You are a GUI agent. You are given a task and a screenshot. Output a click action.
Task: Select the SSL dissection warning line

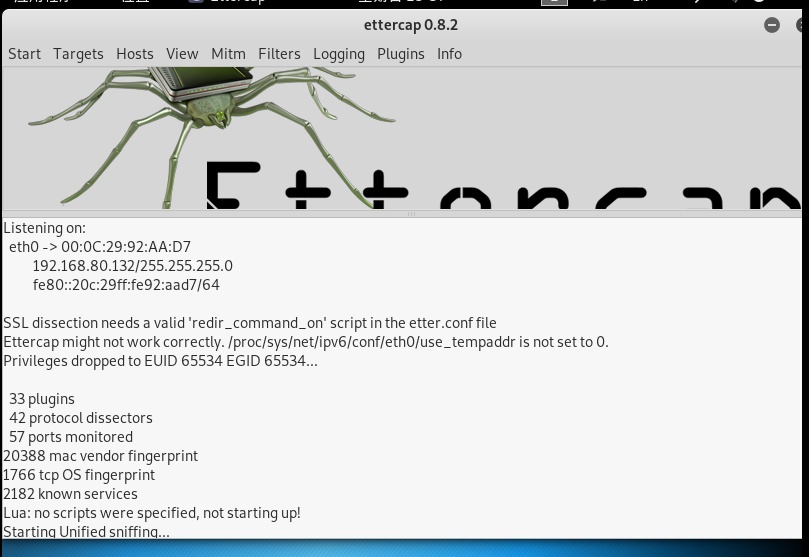pos(250,323)
